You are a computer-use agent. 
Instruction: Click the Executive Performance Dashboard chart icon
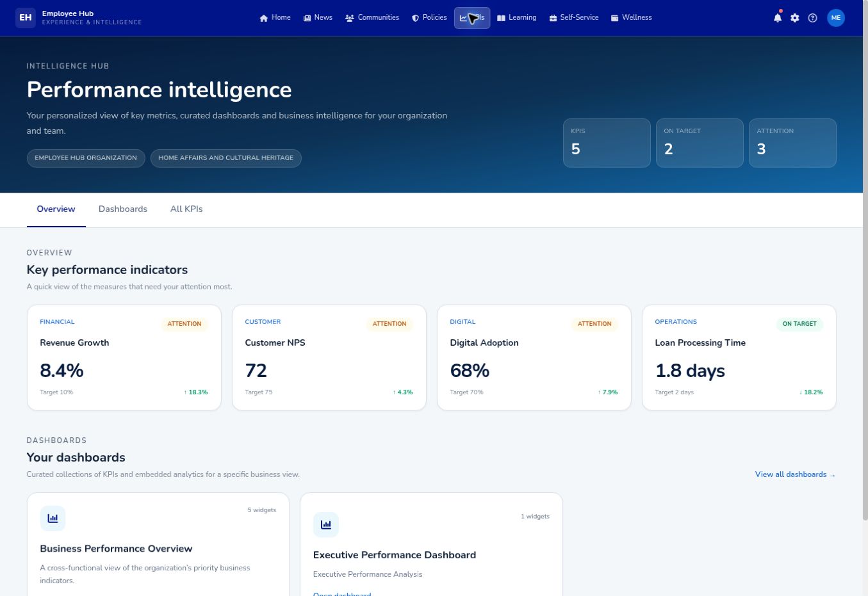(x=326, y=525)
